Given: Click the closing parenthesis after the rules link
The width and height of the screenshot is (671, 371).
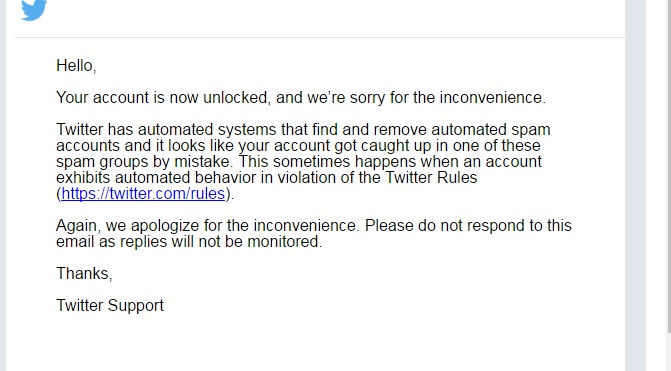Looking at the screenshot, I should click(228, 194).
